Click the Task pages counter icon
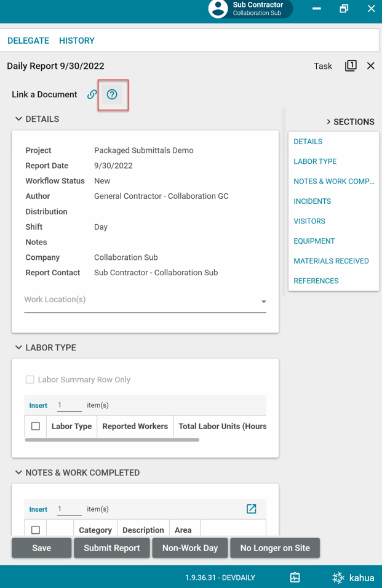382x588 pixels. click(x=351, y=66)
